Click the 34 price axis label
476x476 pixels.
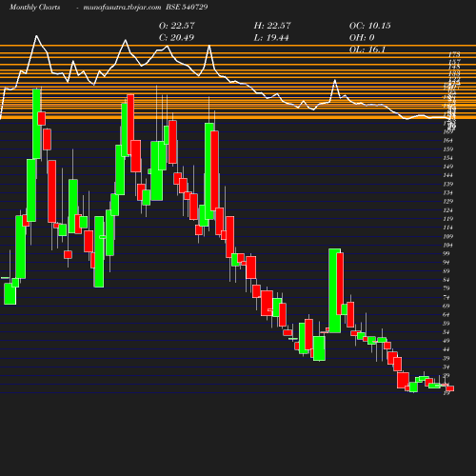click(x=446, y=367)
